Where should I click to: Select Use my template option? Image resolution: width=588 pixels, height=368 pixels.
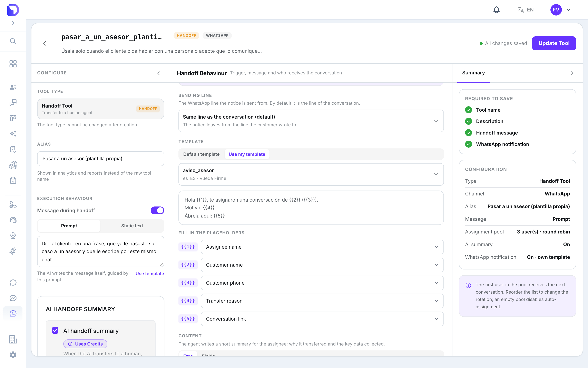click(247, 154)
